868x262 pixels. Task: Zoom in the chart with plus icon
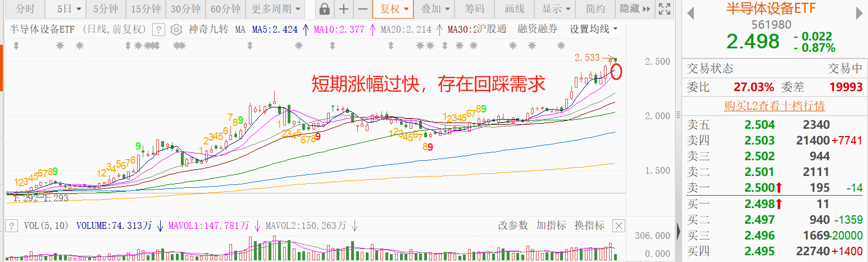344,9
